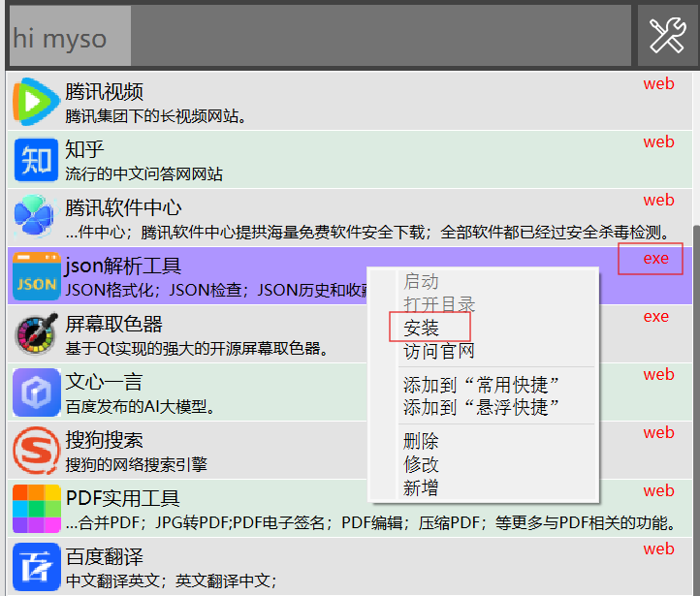Viewport: 700px width, 596px height.
Task: Choose 修改 from the context menu
Action: click(421, 465)
